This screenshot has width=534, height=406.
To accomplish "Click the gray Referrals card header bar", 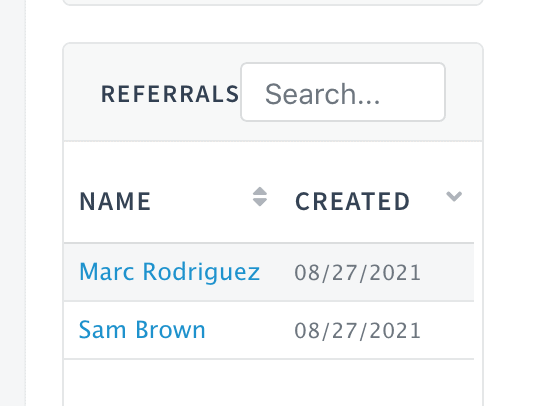I will click(x=273, y=92).
